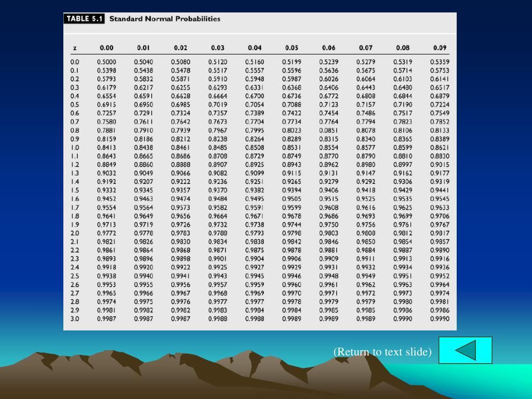Click the 0.00 column header

click(107, 48)
